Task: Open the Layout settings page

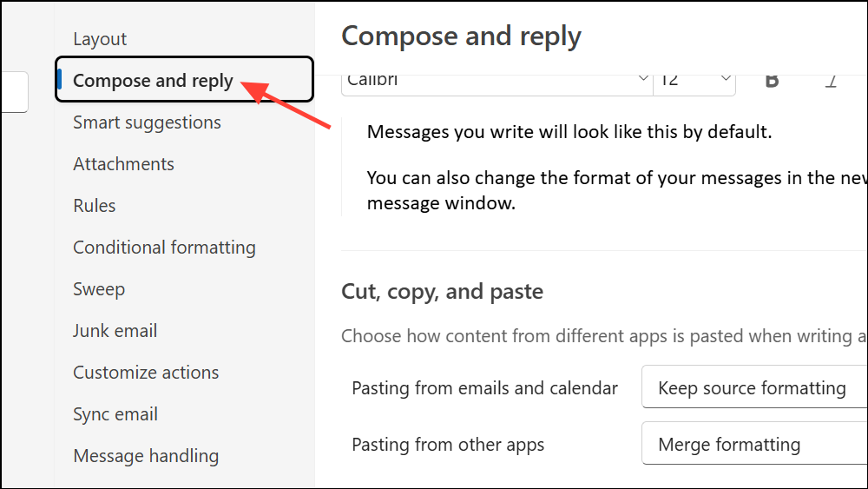Action: tap(100, 39)
